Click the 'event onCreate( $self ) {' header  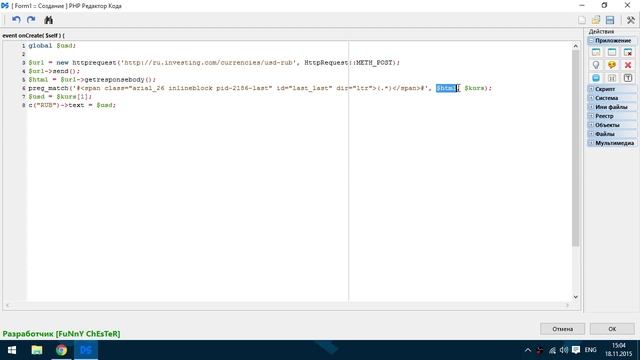pos(33,36)
